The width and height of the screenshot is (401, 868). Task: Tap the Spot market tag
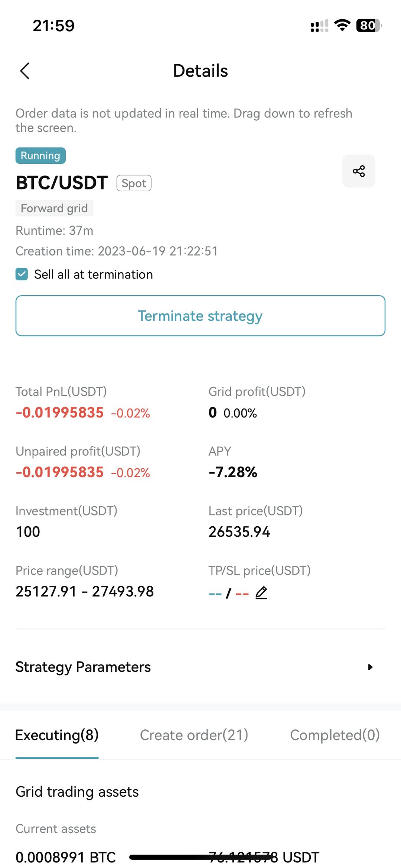pos(134,183)
